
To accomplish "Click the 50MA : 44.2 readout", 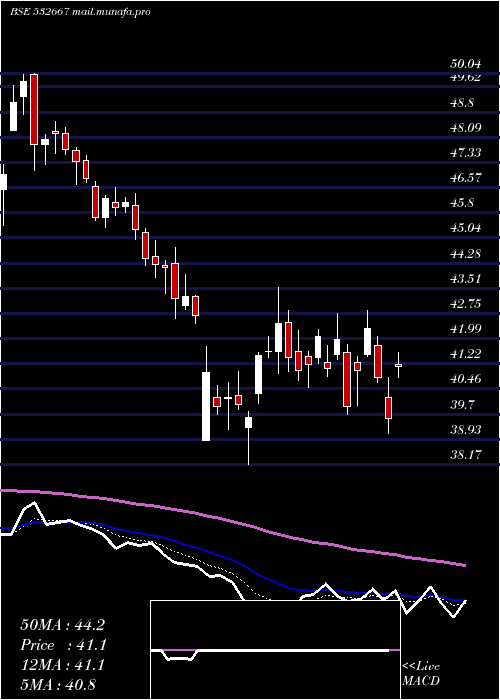I will tap(62, 625).
